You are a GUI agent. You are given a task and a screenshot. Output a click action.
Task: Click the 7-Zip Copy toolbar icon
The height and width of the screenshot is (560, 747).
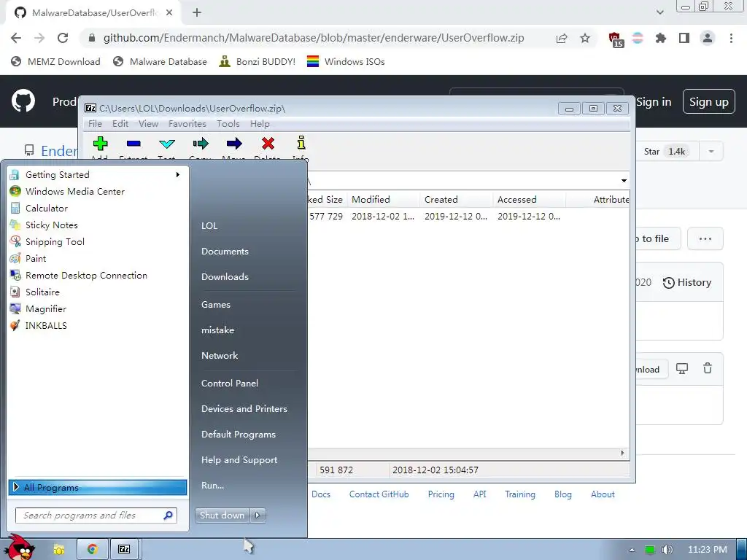click(x=201, y=144)
